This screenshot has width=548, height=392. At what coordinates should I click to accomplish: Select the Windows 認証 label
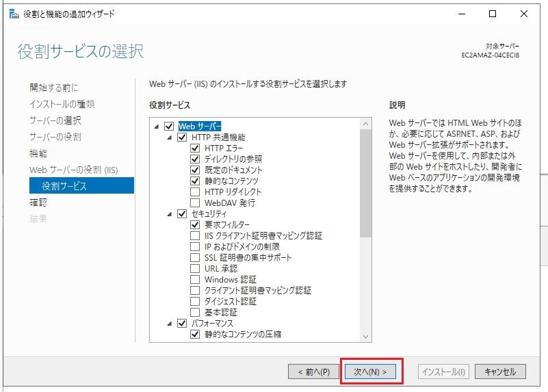[231, 280]
